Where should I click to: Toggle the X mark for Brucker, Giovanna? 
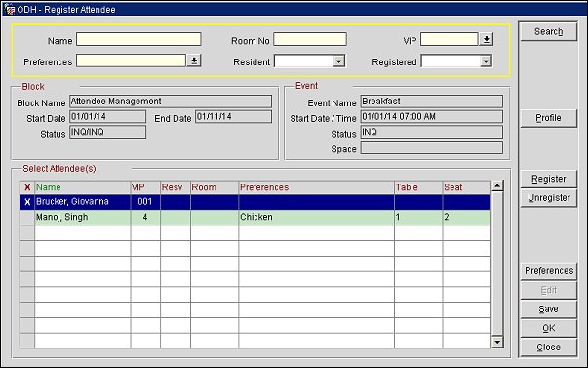(x=27, y=202)
